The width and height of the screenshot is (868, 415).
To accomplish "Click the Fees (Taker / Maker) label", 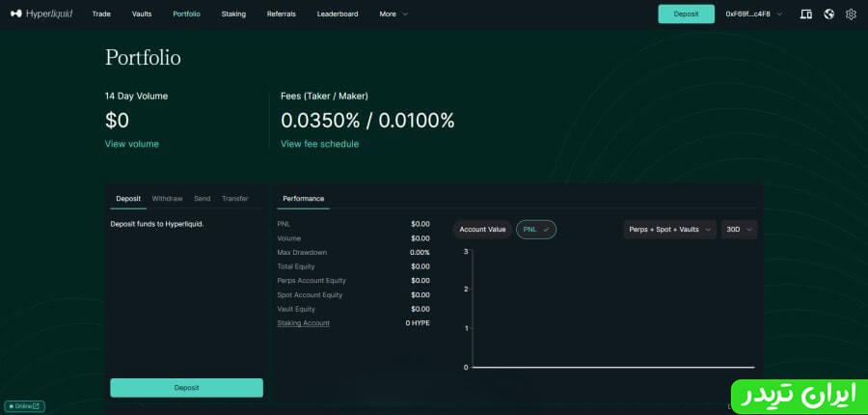I will (x=324, y=96).
